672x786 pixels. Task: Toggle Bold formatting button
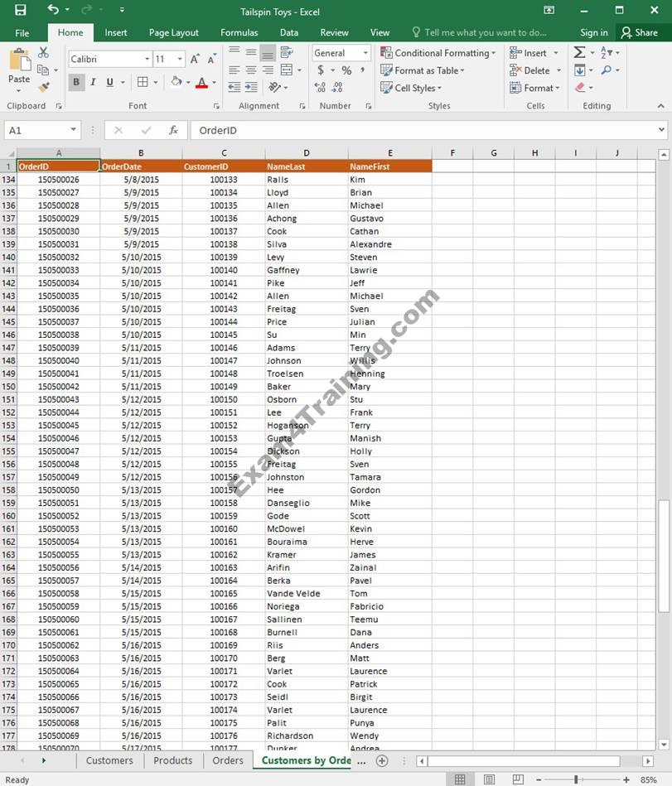tap(76, 82)
